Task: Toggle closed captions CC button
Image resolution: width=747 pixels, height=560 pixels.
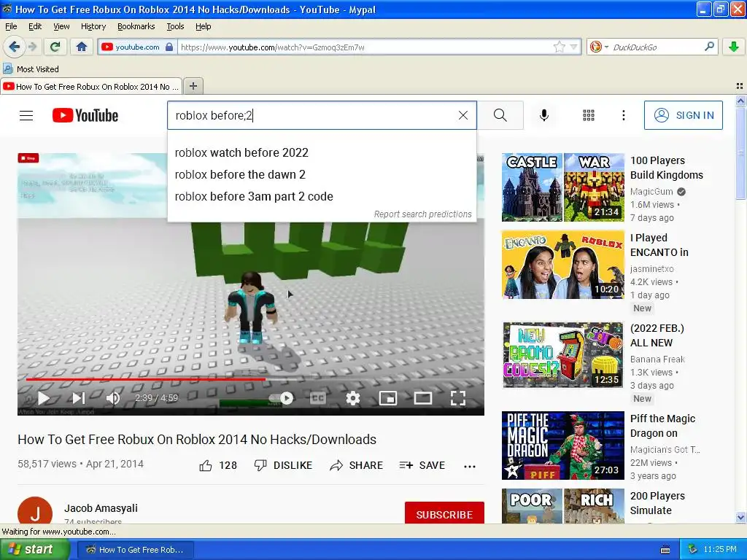Action: (x=318, y=398)
